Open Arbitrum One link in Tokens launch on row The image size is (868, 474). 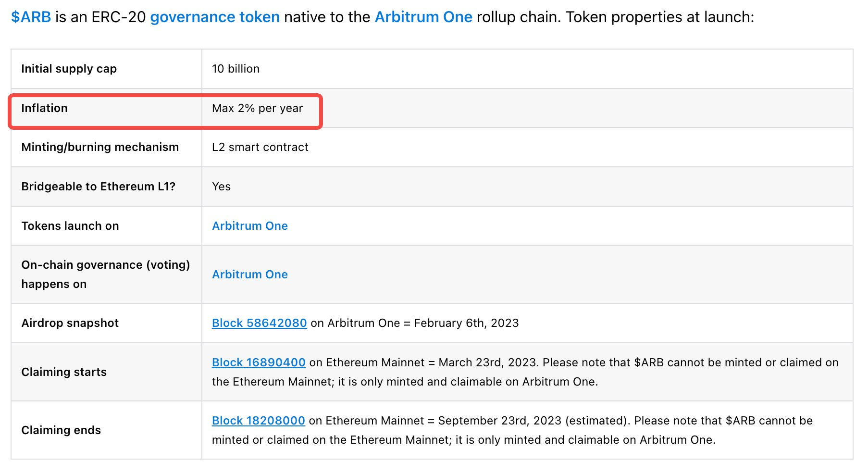click(x=250, y=226)
